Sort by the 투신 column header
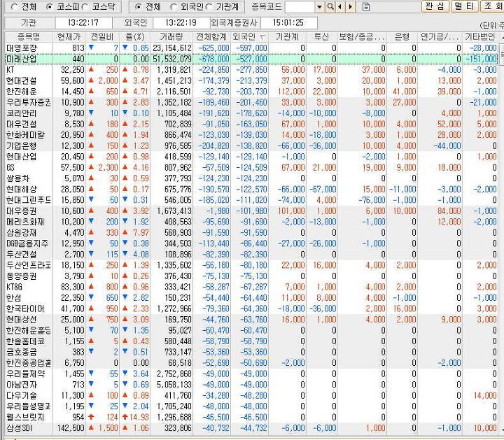 [321, 36]
